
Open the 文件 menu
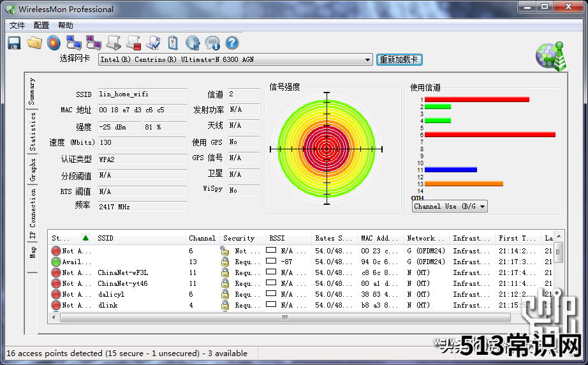pos(17,26)
